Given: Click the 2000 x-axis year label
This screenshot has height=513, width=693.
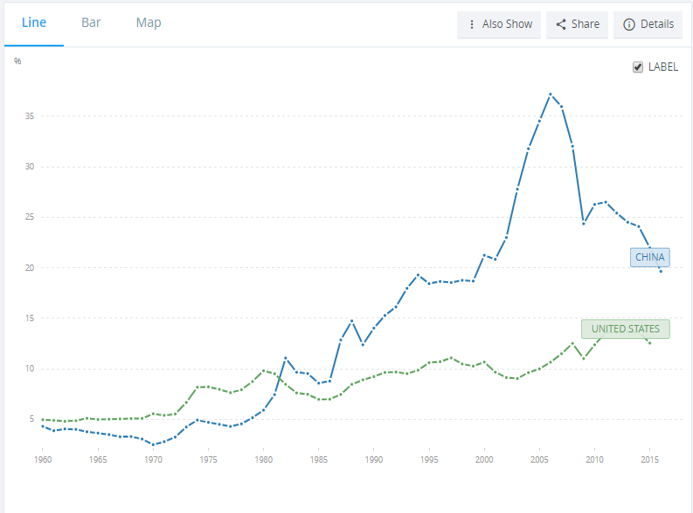Looking at the screenshot, I should (484, 460).
